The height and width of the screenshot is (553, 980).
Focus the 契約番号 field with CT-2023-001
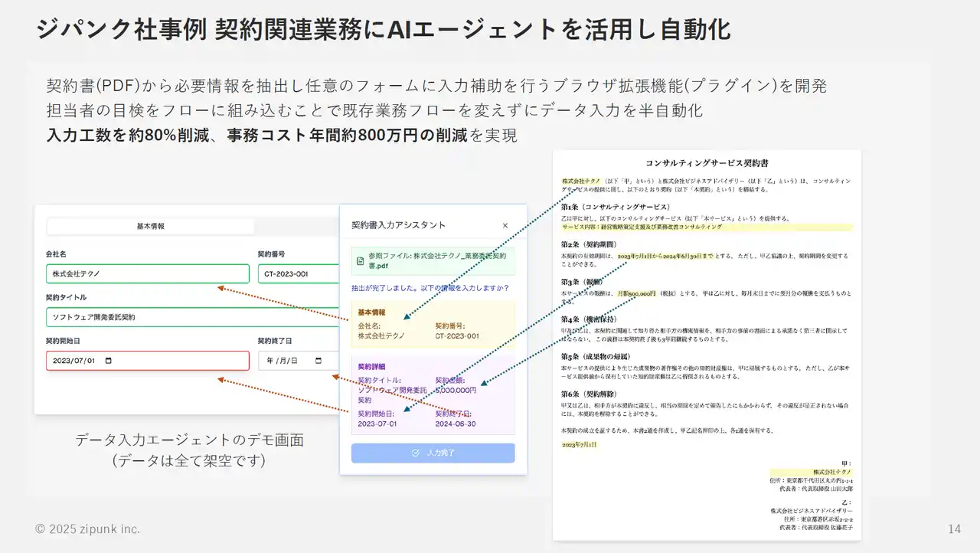[x=299, y=273]
